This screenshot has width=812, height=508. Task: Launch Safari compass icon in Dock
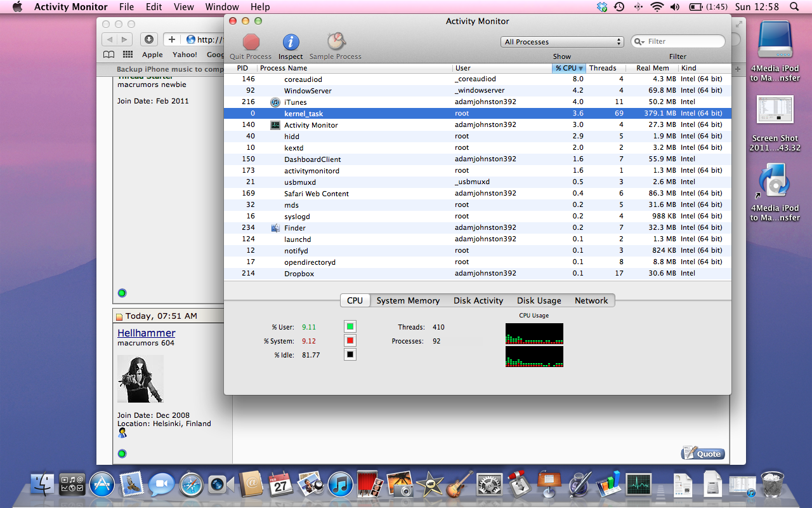point(191,485)
